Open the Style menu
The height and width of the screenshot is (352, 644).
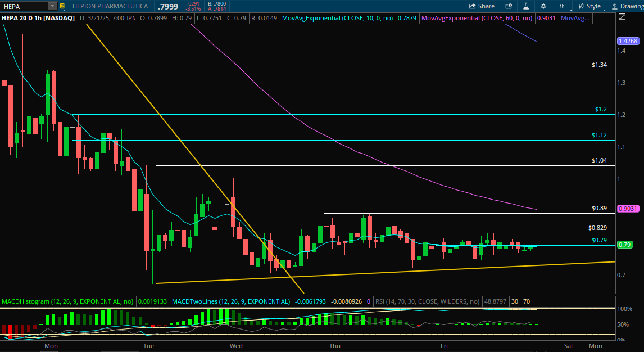[589, 6]
